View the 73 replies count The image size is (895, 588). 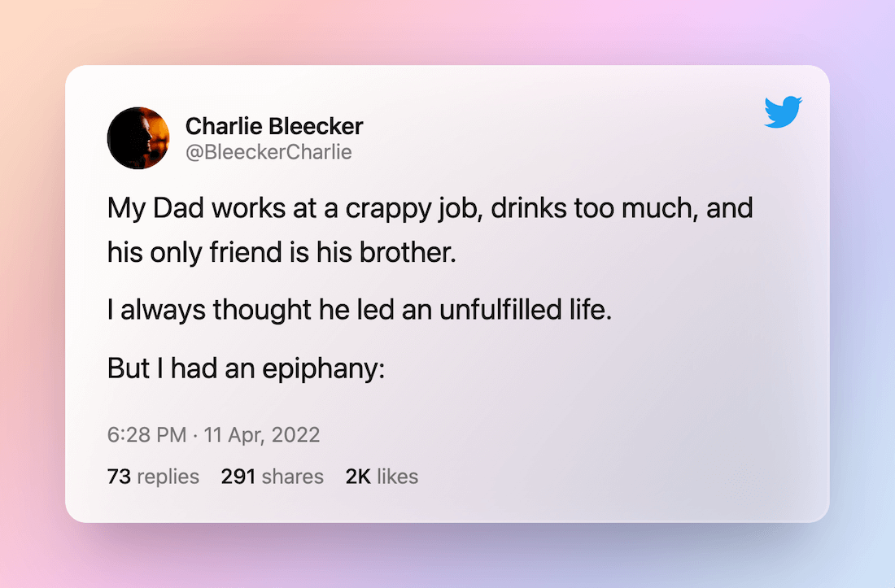coord(153,477)
